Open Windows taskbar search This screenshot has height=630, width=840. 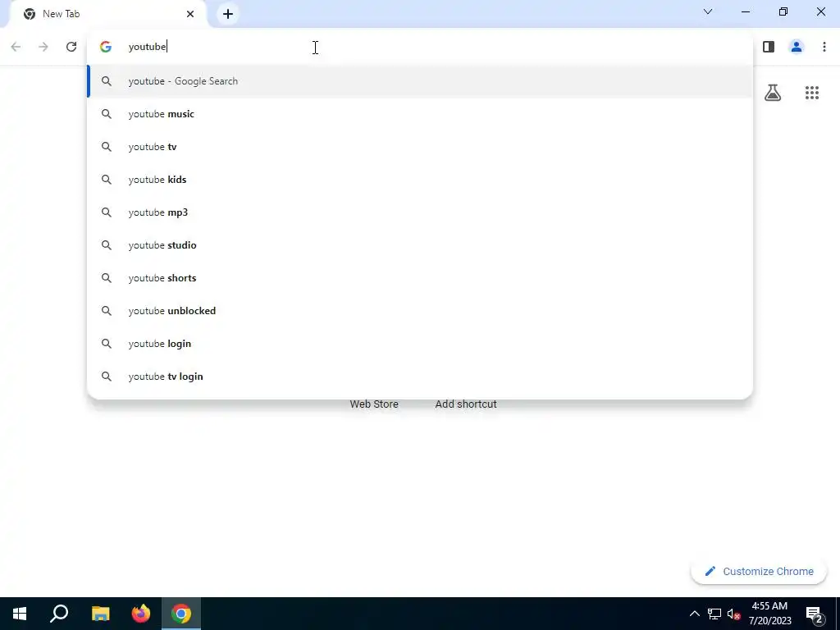click(59, 614)
